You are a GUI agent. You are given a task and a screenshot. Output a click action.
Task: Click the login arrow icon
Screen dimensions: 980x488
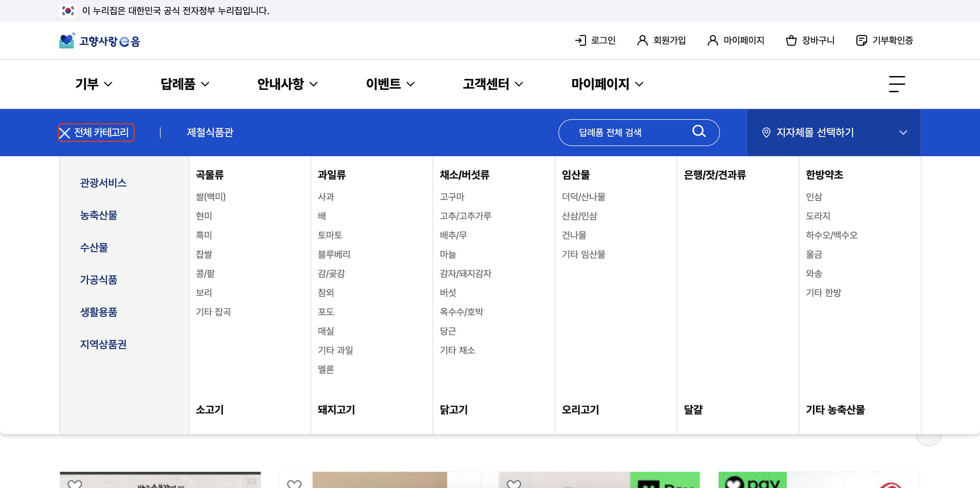pyautogui.click(x=580, y=40)
